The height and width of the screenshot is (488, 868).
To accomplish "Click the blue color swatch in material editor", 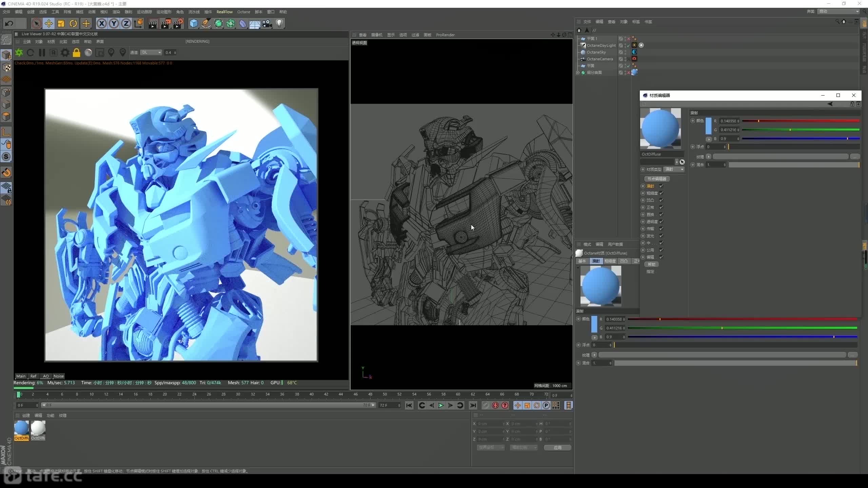I will [x=708, y=126].
